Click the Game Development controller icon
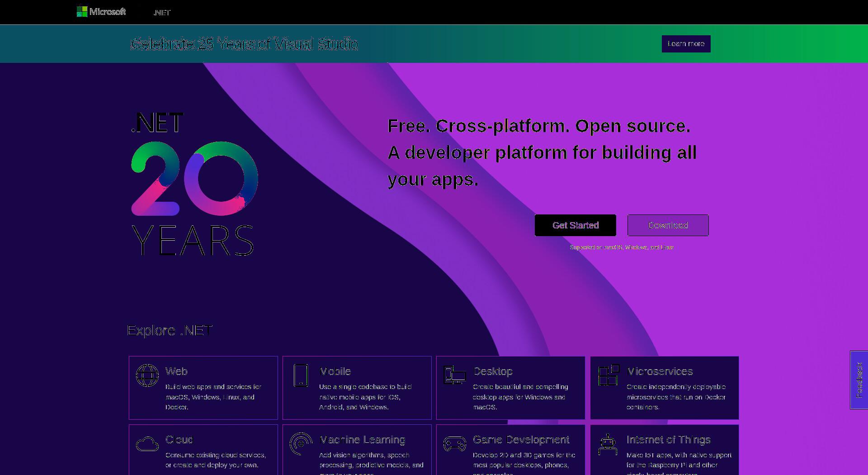The width and height of the screenshot is (868, 475). point(454,444)
